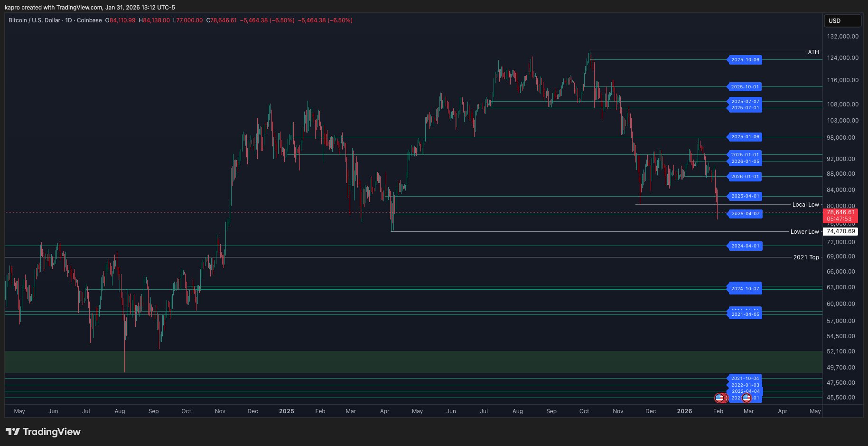This screenshot has width=868, height=446.
Task: Click the 2025-04-07 line label
Action: point(744,214)
